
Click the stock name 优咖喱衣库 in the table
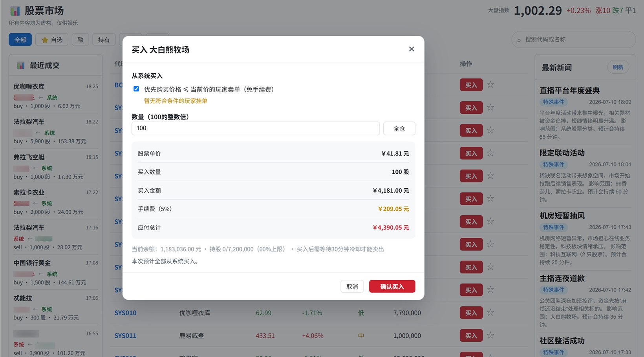pos(195,313)
